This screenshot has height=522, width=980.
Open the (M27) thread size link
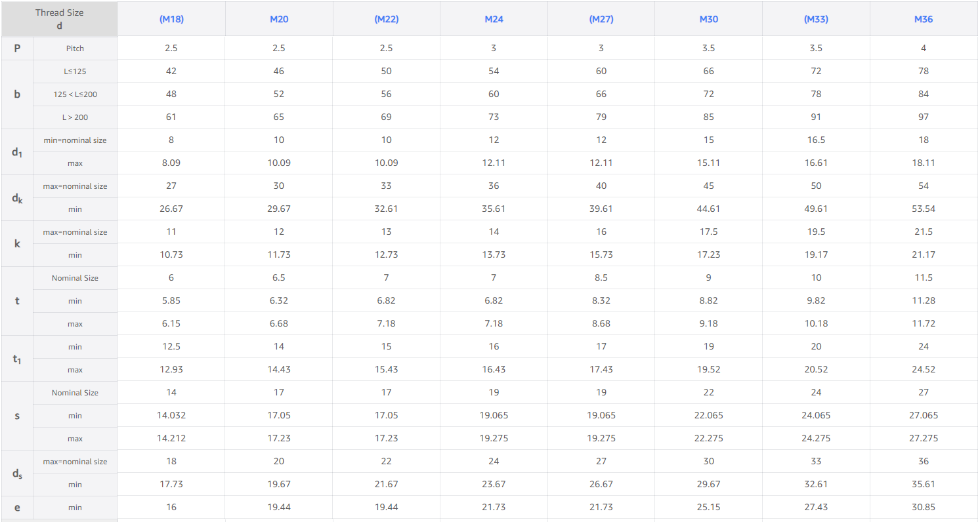coord(601,19)
